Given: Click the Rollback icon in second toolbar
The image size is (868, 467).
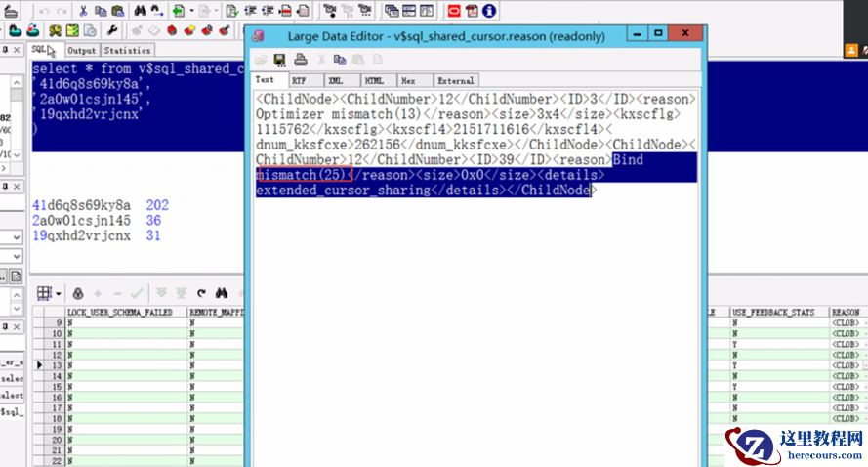Looking at the screenshot, I should (x=33, y=30).
